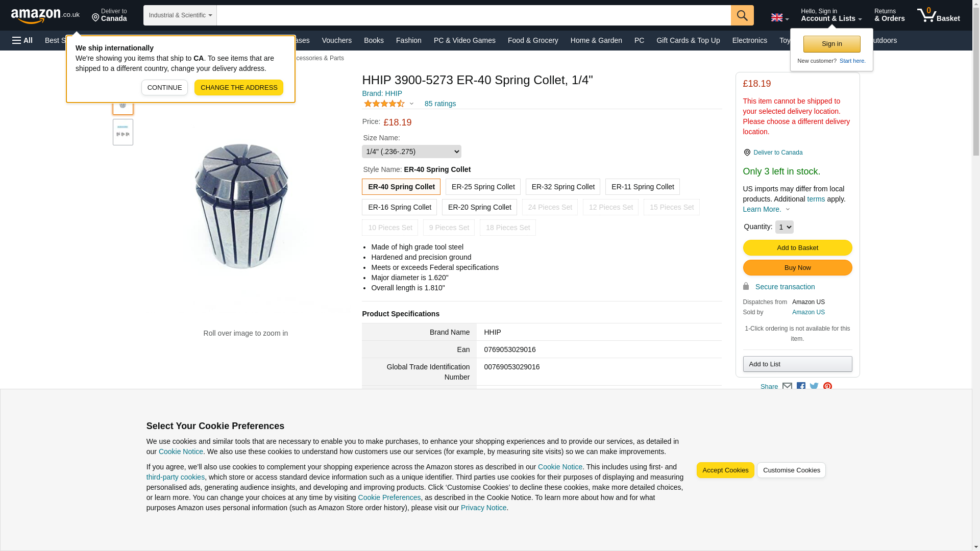
Task: Open the Vouchers nav item
Action: tap(336, 40)
